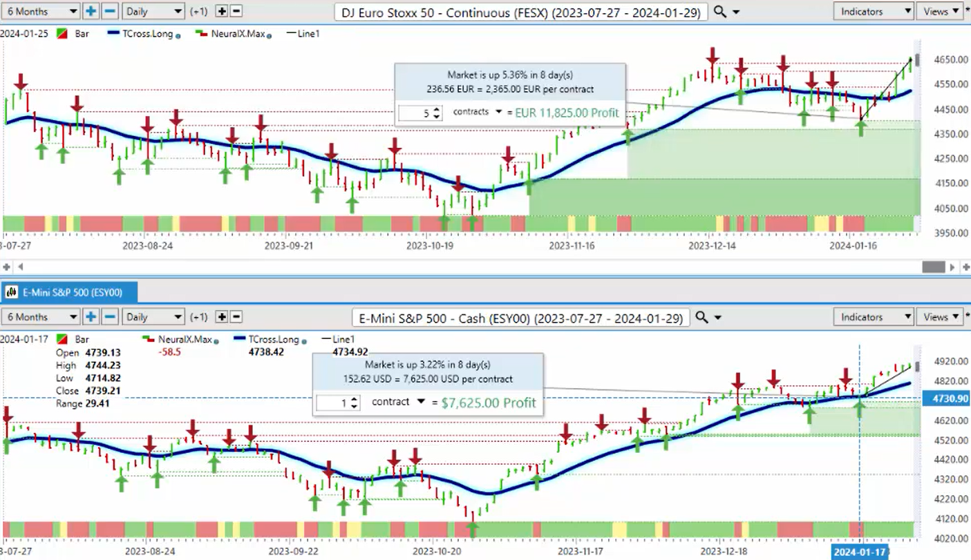Image resolution: width=971 pixels, height=560 pixels.
Task: Click black plus beside (+1) in FESX toolbar
Action: (221, 11)
